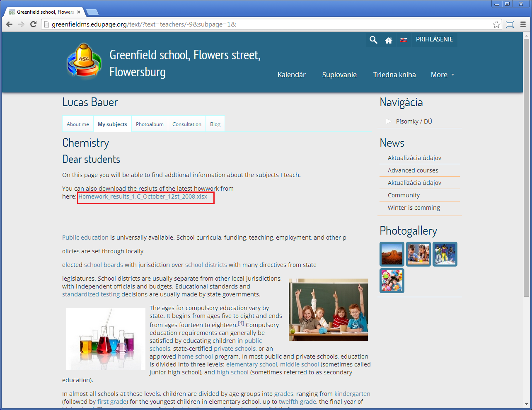Click the Greenfield school site title
532x410 pixels.
click(x=185, y=63)
